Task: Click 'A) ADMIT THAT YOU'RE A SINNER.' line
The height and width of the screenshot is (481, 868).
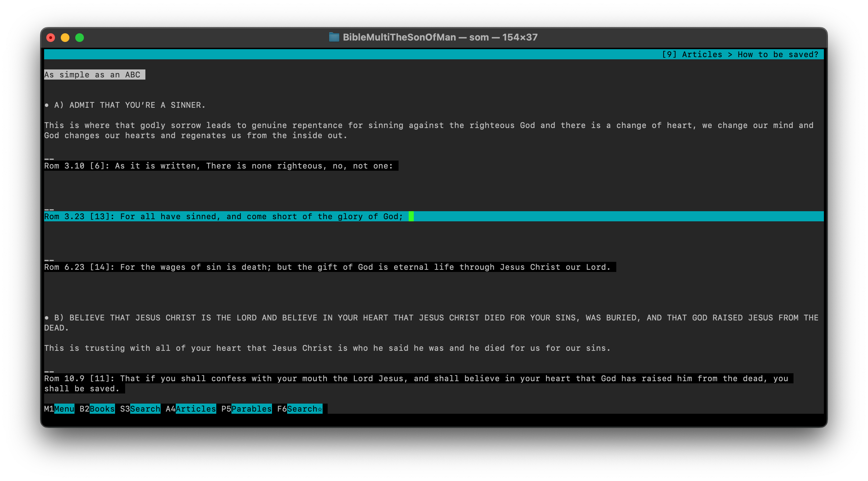Action: tap(125, 105)
